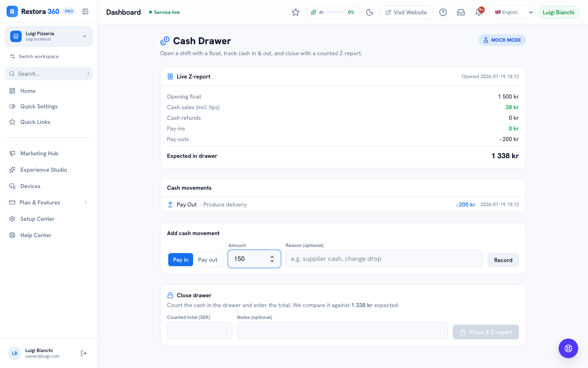Click the PRO plan badge

pos(69,11)
